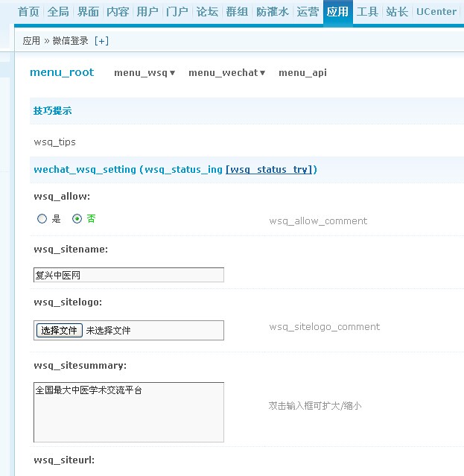Click the wsq_siteurl: label
Viewport: 464px width, 476px height.
tap(64, 460)
